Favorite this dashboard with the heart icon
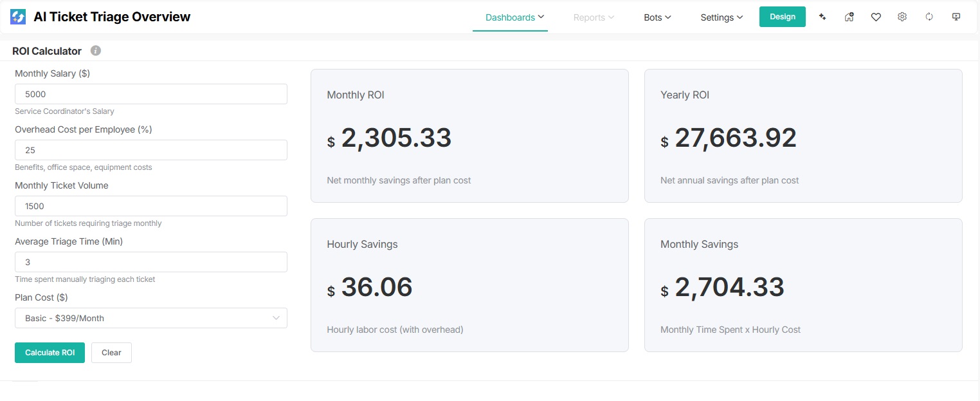The image size is (980, 401). point(876,17)
